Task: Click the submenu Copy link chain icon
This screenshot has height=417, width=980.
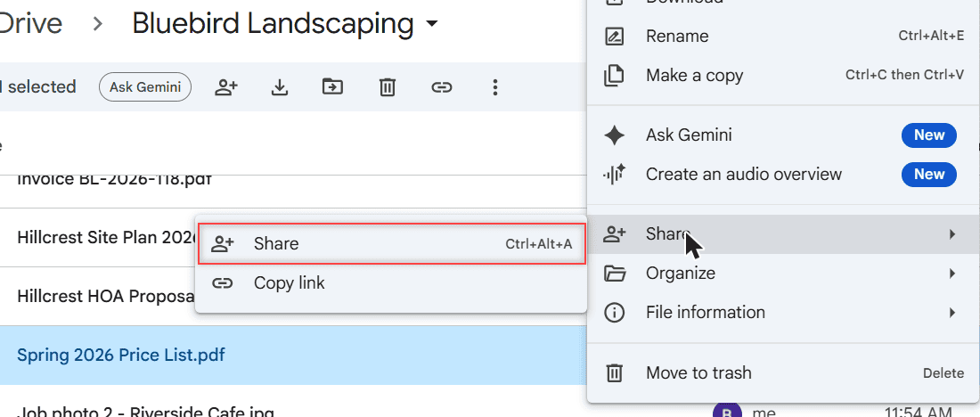Action: point(223,283)
